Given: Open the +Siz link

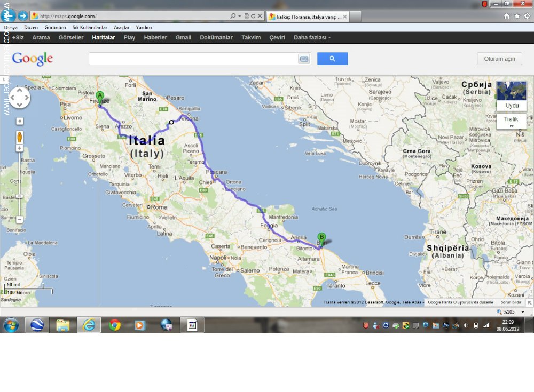Looking at the screenshot, I should click(18, 37).
